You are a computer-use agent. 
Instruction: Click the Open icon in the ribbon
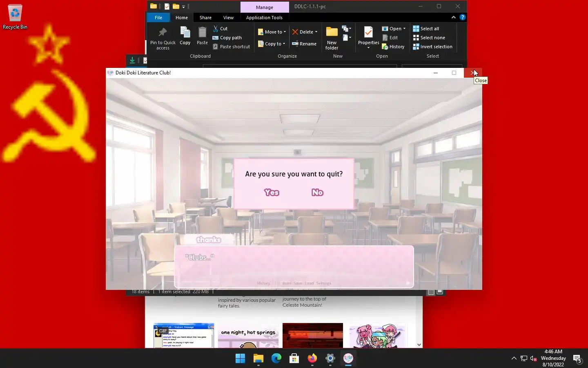coord(385,29)
